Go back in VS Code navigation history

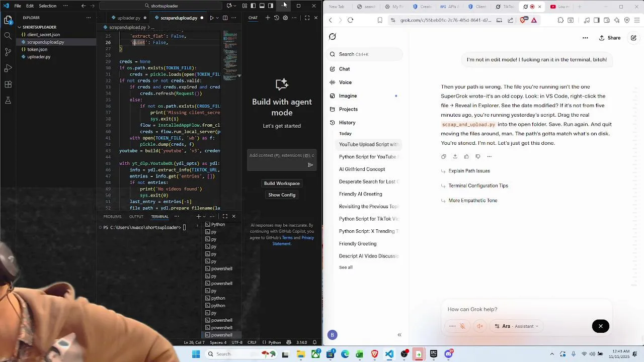[x=84, y=6]
